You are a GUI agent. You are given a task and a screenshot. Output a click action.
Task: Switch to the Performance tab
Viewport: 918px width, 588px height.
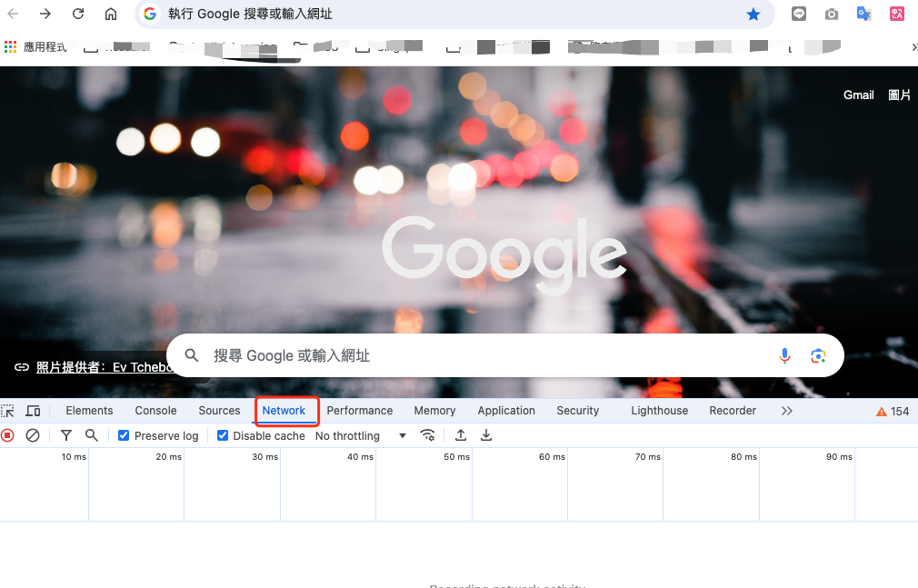pos(359,411)
